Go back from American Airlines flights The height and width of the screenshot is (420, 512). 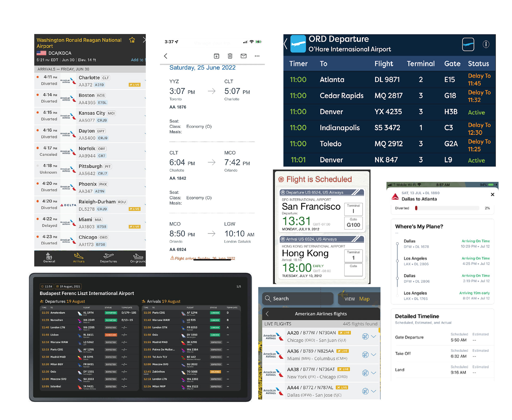point(267,314)
